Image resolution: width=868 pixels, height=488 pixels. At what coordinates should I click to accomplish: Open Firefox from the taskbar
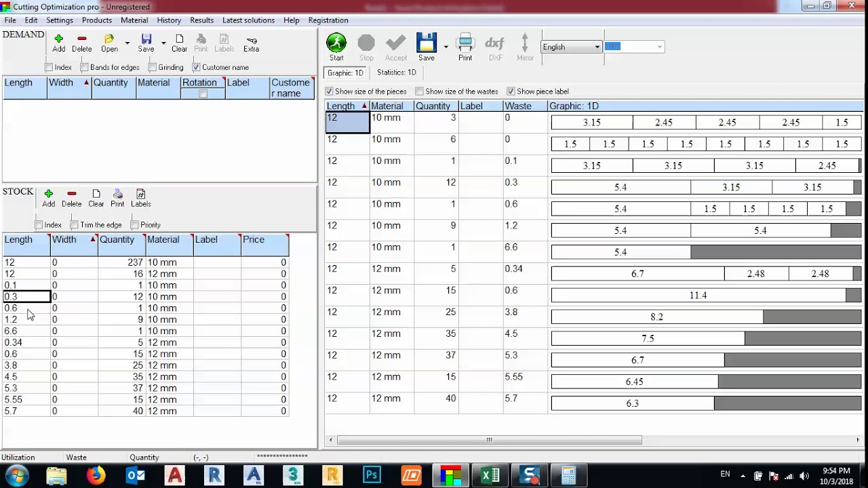coord(96,475)
